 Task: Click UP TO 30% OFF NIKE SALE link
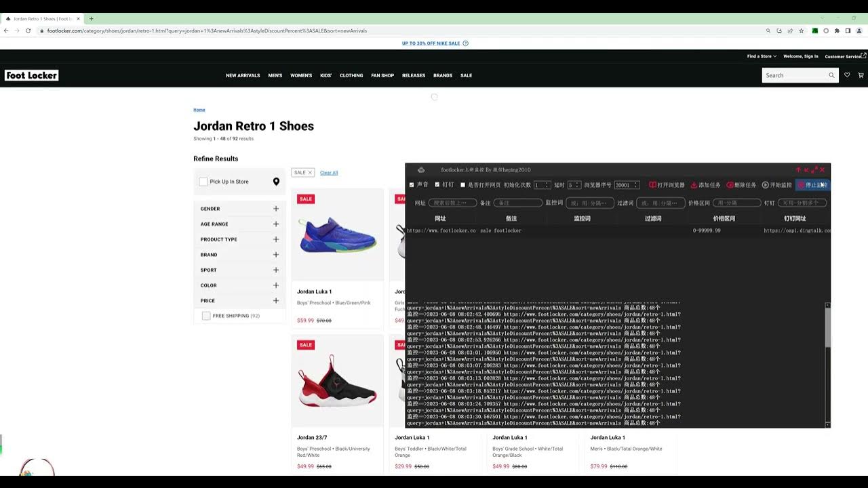coord(431,43)
